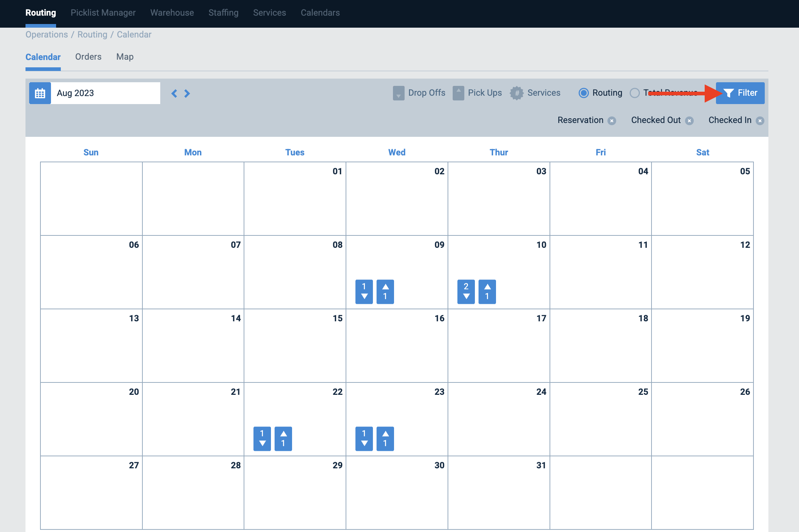The image size is (799, 532).
Task: Open pick ups on August 09
Action: click(385, 292)
